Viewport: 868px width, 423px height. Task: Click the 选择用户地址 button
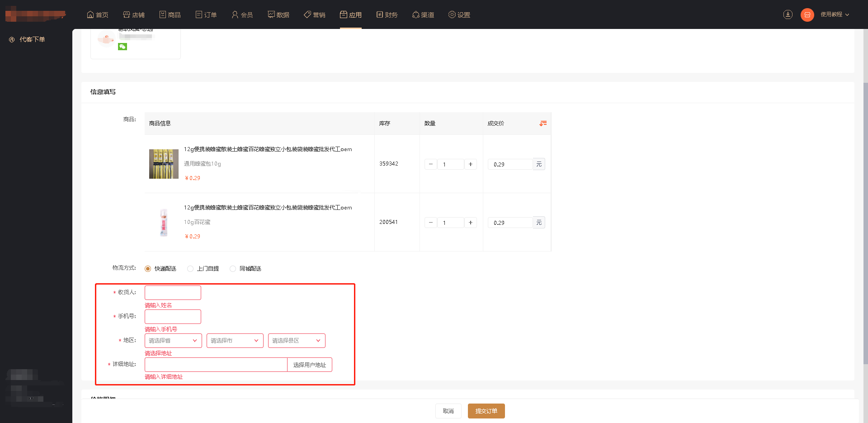point(310,365)
